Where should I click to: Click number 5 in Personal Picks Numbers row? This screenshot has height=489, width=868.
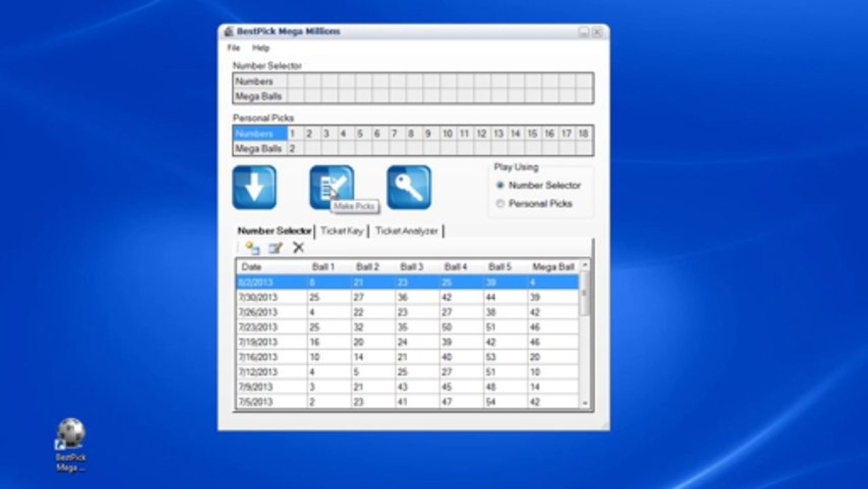(x=363, y=134)
